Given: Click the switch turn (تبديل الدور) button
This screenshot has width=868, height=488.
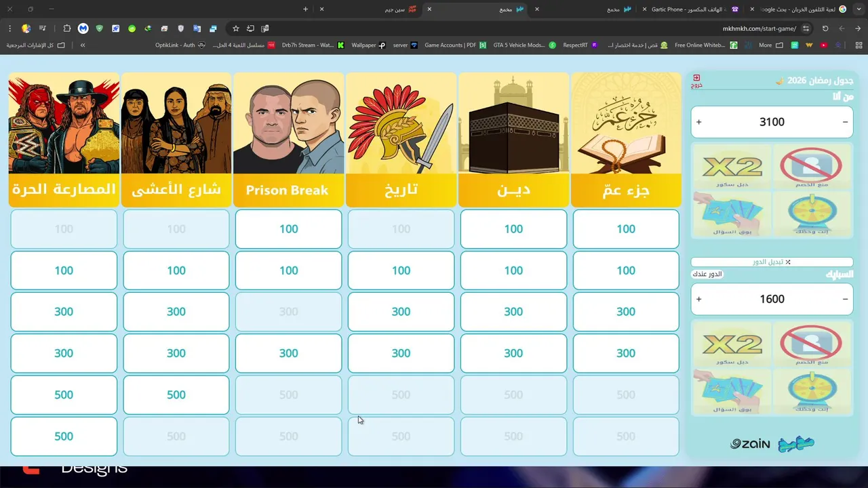Looking at the screenshot, I should point(772,262).
